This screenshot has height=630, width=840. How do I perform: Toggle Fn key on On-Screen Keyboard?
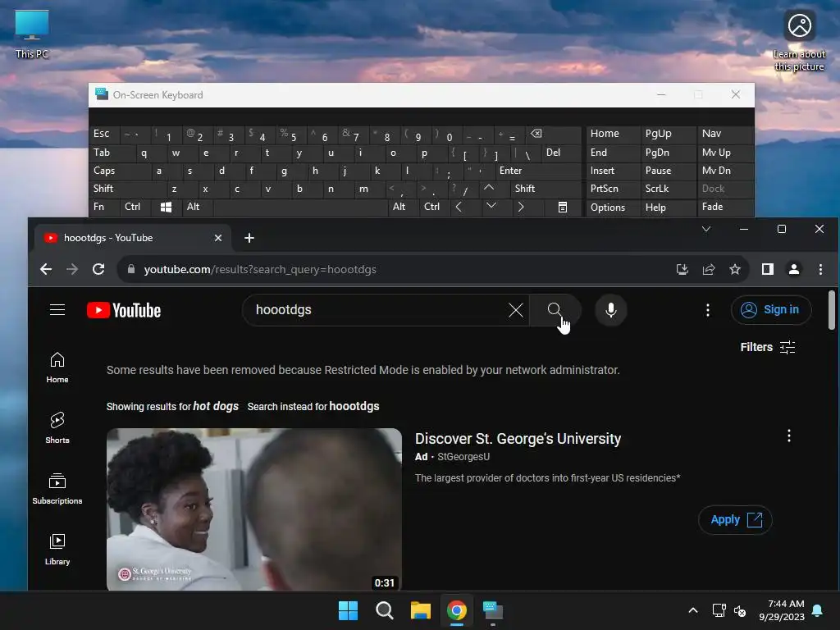(x=104, y=207)
